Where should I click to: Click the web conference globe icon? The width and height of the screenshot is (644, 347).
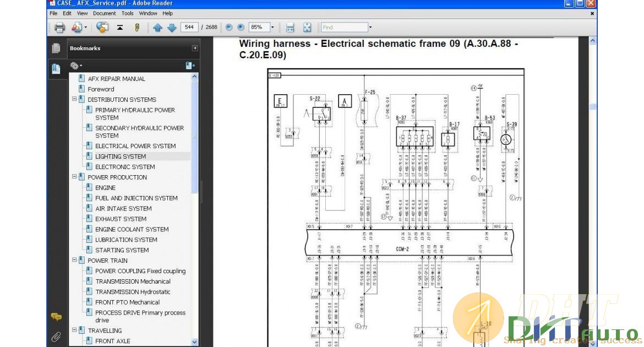pyautogui.click(x=102, y=27)
